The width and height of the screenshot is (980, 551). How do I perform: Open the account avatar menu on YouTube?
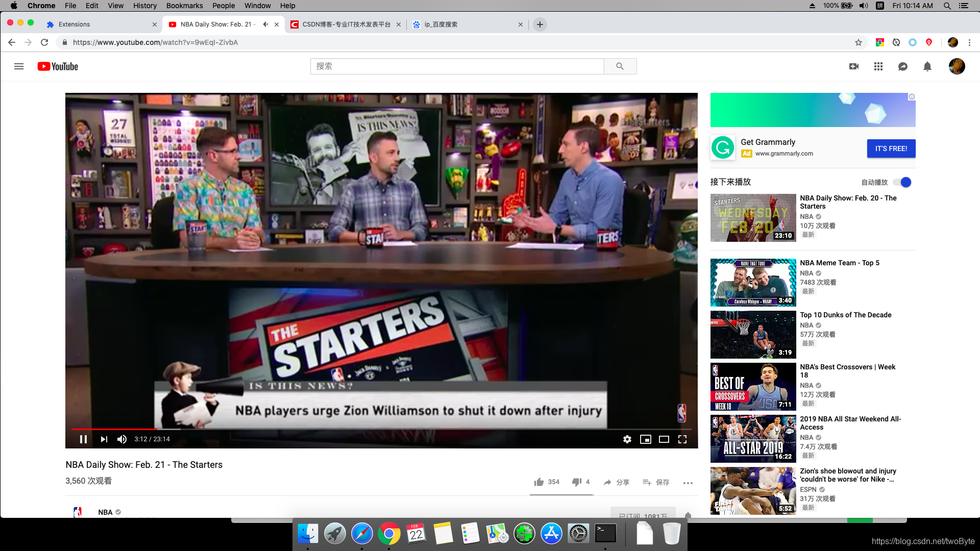tap(957, 66)
